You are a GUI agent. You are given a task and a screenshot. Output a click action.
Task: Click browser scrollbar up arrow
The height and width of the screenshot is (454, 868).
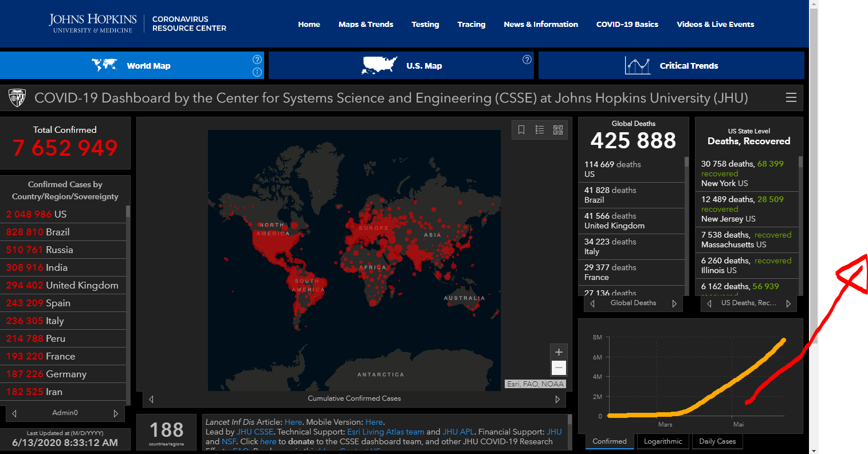click(814, 4)
